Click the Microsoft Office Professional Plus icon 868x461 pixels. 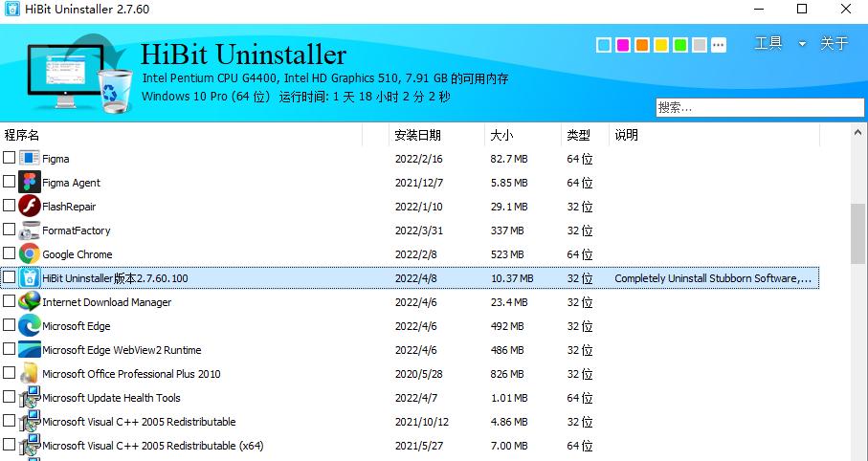pyautogui.click(x=30, y=374)
